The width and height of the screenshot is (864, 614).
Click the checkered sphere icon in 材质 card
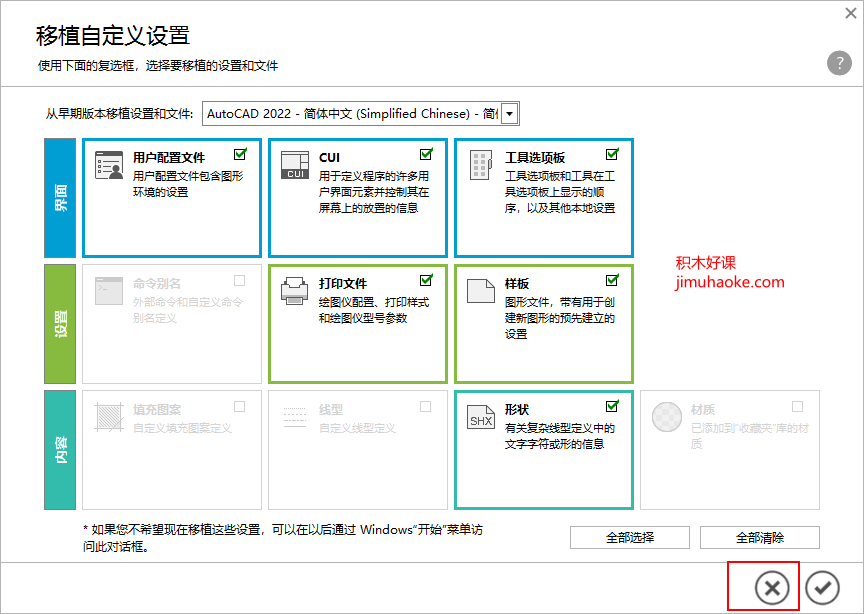[667, 417]
